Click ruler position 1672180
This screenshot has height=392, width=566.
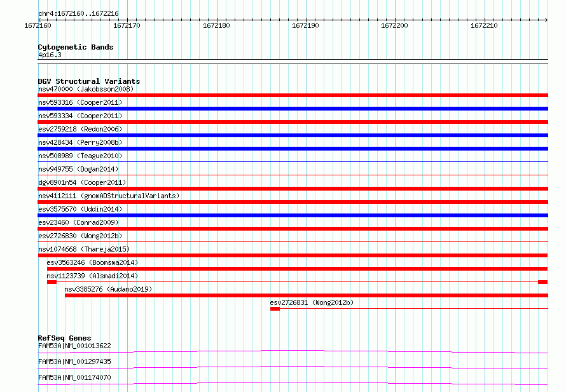coord(216,25)
